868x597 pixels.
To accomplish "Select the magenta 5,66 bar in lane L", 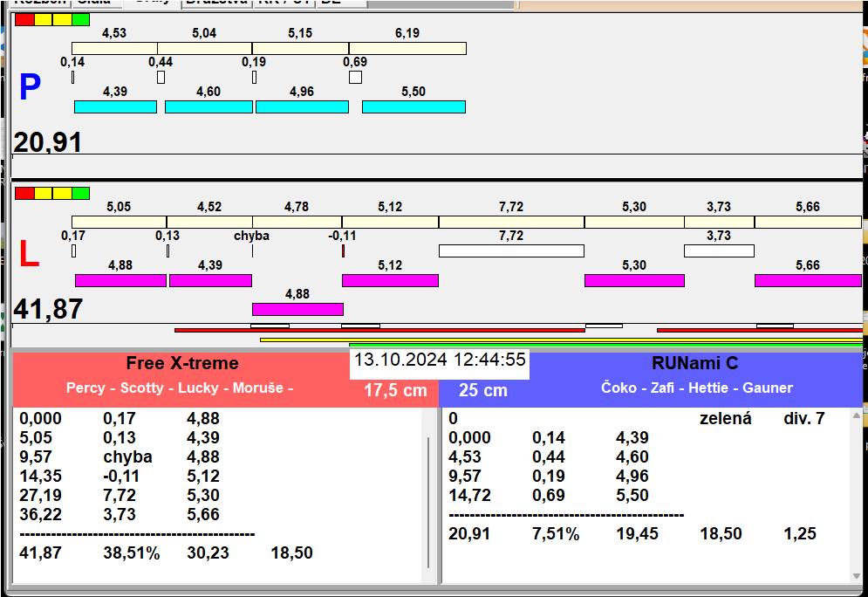I will tap(808, 280).
